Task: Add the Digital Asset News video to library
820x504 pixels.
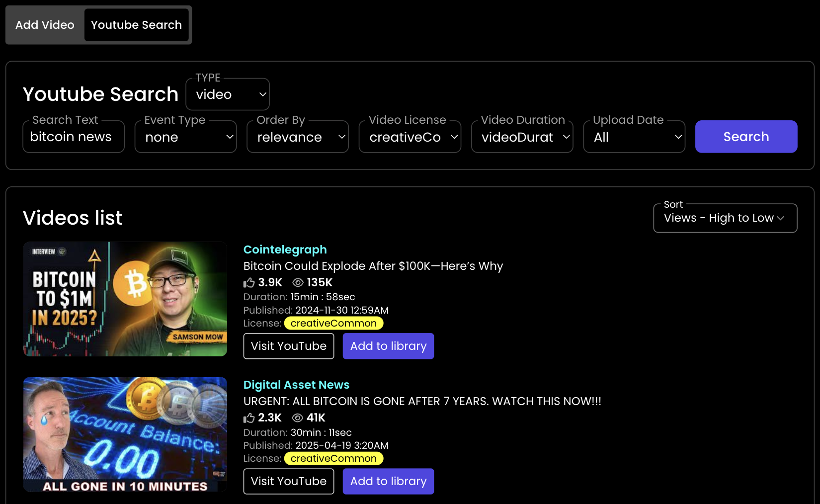Action: 389,481
